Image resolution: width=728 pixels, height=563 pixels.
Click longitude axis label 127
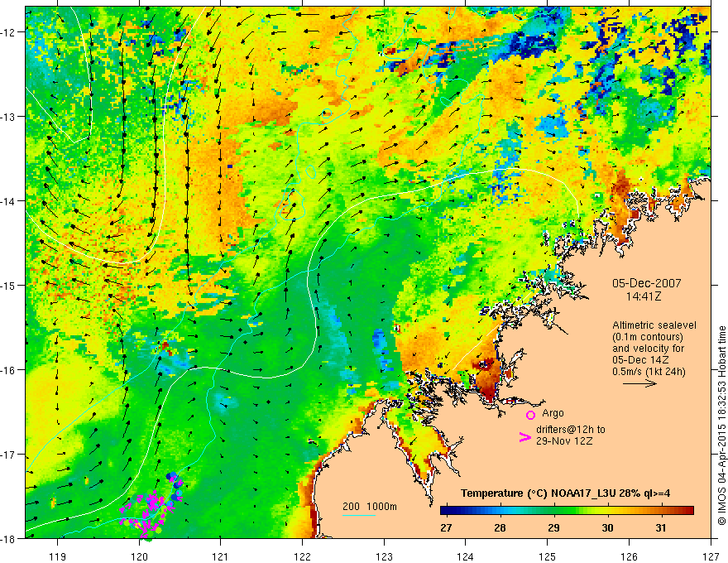click(711, 556)
